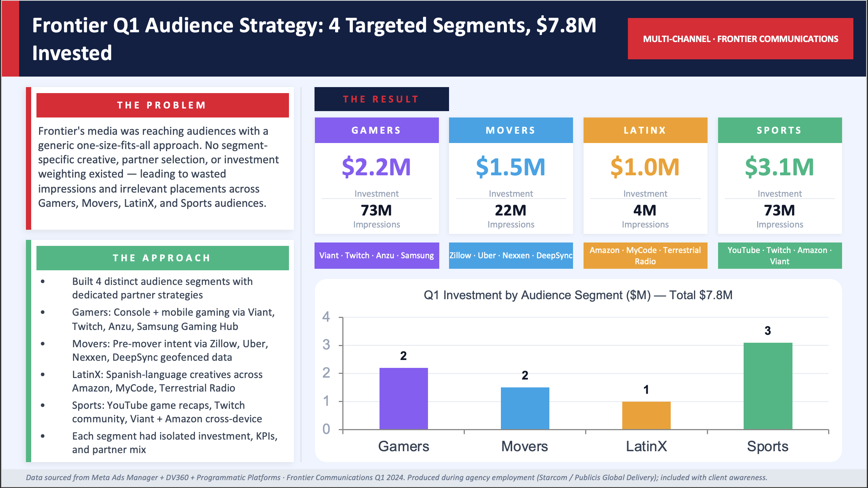This screenshot has width=868, height=488.
Task: Select the purple Gamers bar in chart
Action: coord(404,398)
